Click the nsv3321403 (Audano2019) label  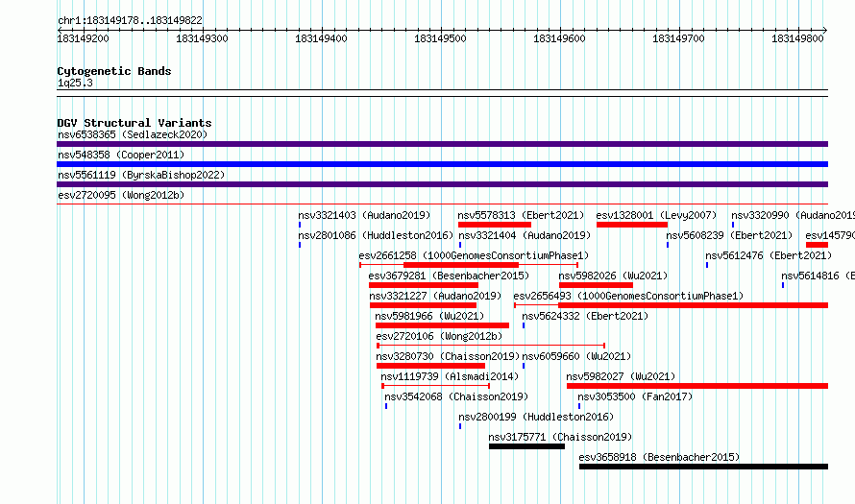364,215
